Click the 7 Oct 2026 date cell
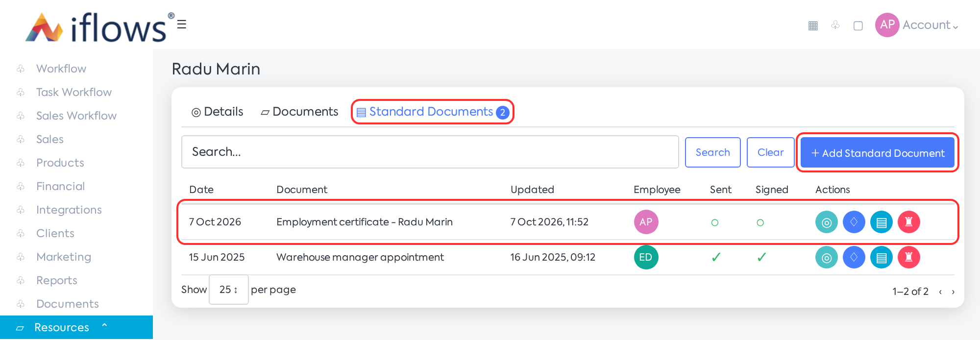 click(x=215, y=222)
